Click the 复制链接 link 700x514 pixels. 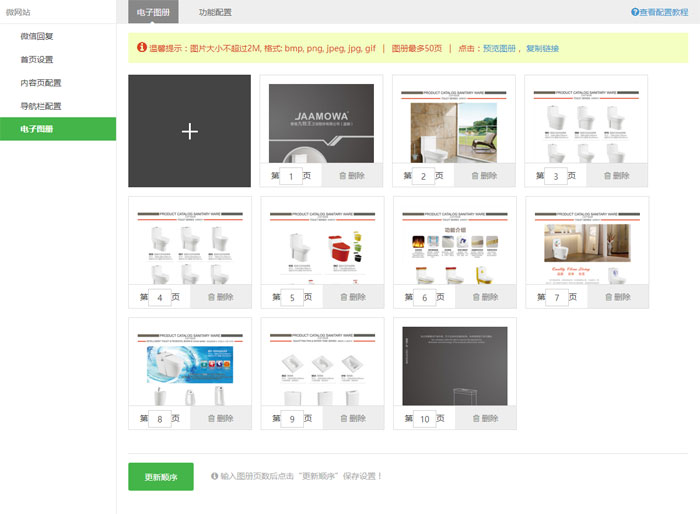click(x=543, y=48)
